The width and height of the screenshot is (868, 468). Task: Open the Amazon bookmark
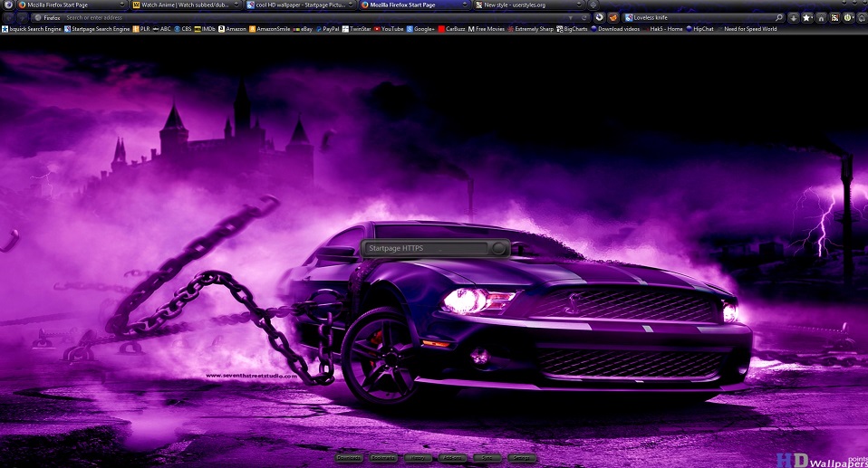pyautogui.click(x=233, y=29)
